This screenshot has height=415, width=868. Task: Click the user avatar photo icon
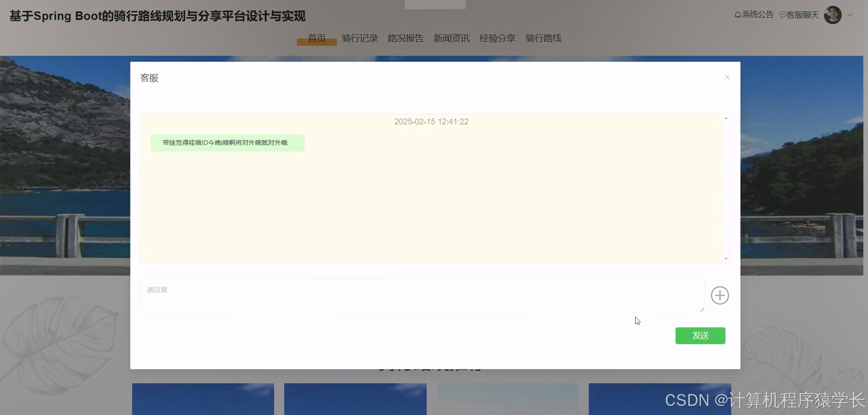pyautogui.click(x=832, y=15)
